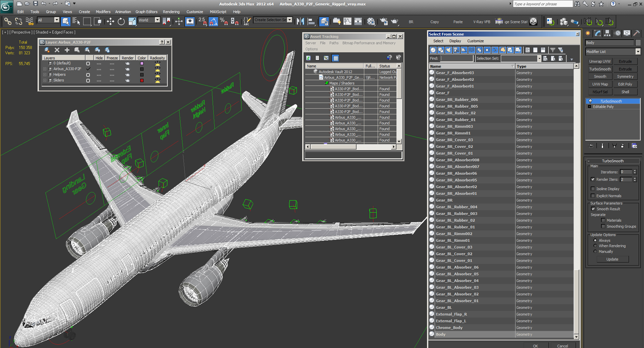Open the Curve Editor icon
Viewport: 644px width, 348px height.
pyautogui.click(x=347, y=21)
